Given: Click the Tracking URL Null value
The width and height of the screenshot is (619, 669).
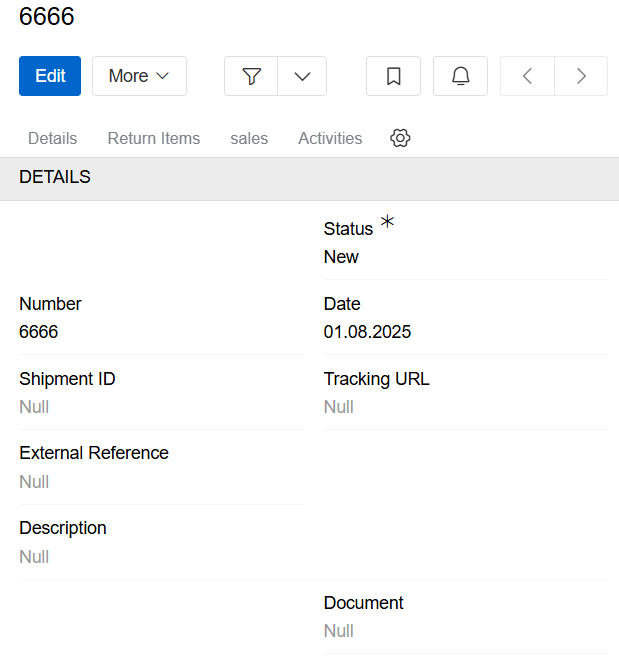Looking at the screenshot, I should pos(339,407).
